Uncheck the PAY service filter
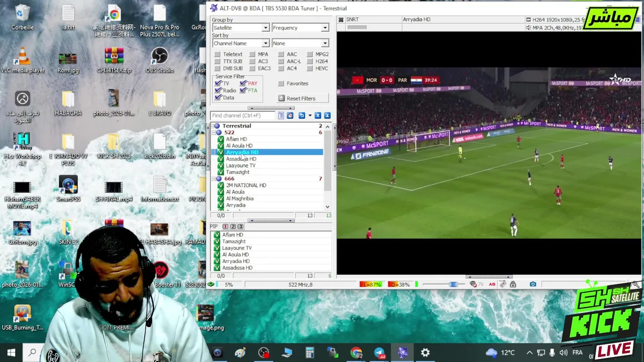 [x=244, y=83]
